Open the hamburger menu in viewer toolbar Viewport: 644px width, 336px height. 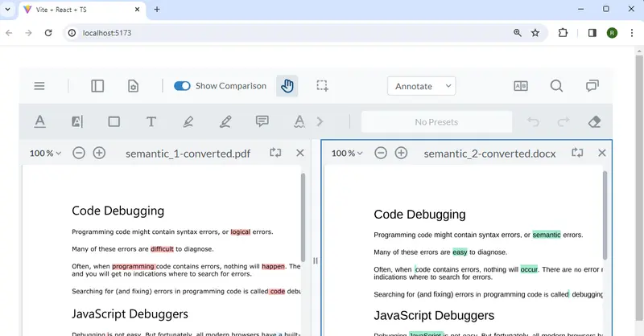39,86
